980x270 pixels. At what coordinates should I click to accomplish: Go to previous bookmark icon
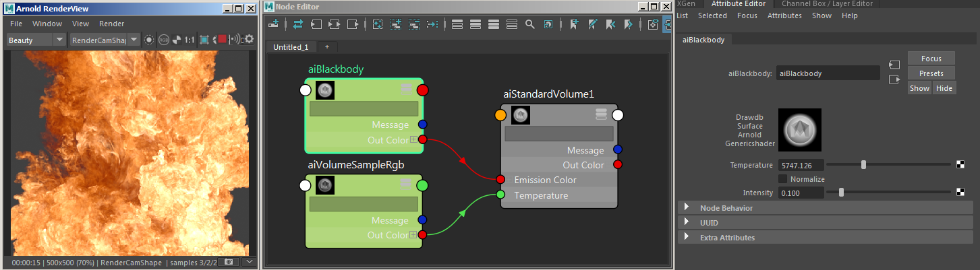pyautogui.click(x=610, y=24)
